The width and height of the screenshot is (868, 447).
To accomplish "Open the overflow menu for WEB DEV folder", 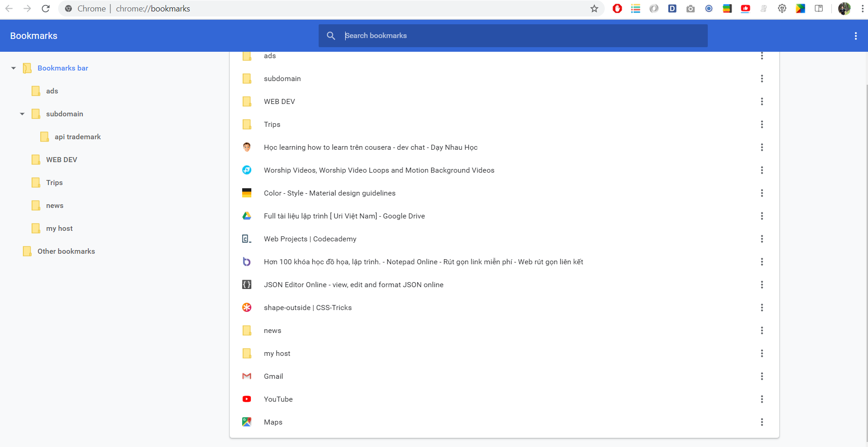I will tap(762, 101).
